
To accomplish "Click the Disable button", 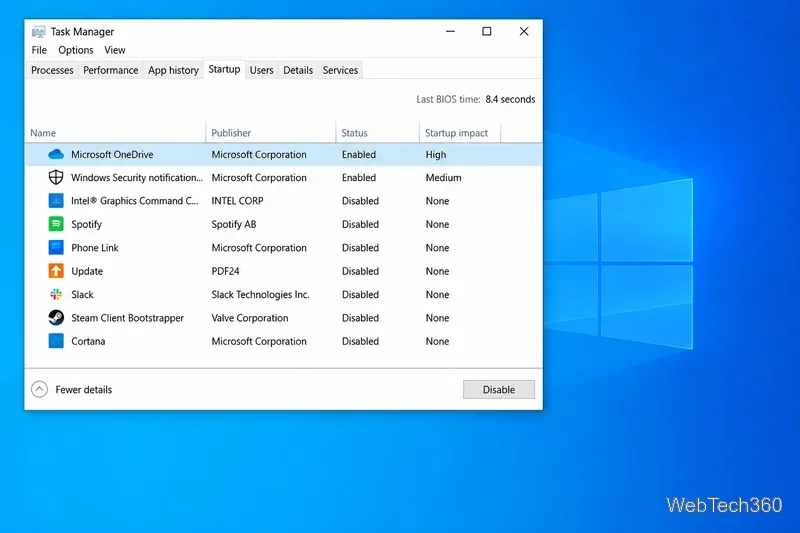I will tap(499, 390).
